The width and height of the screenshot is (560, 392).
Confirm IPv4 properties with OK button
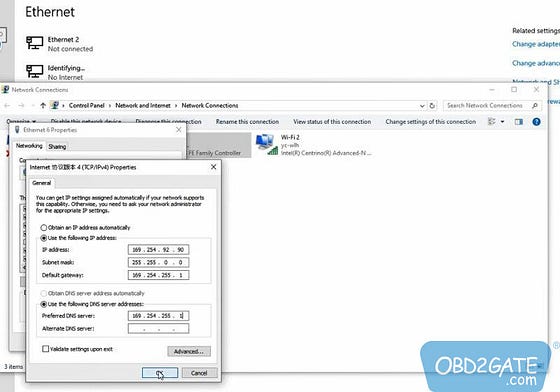click(160, 373)
